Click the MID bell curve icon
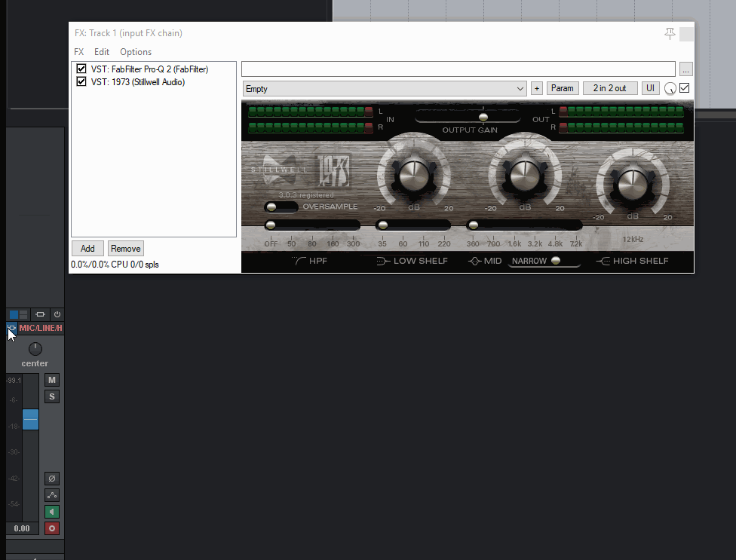The image size is (736, 560). (474, 262)
